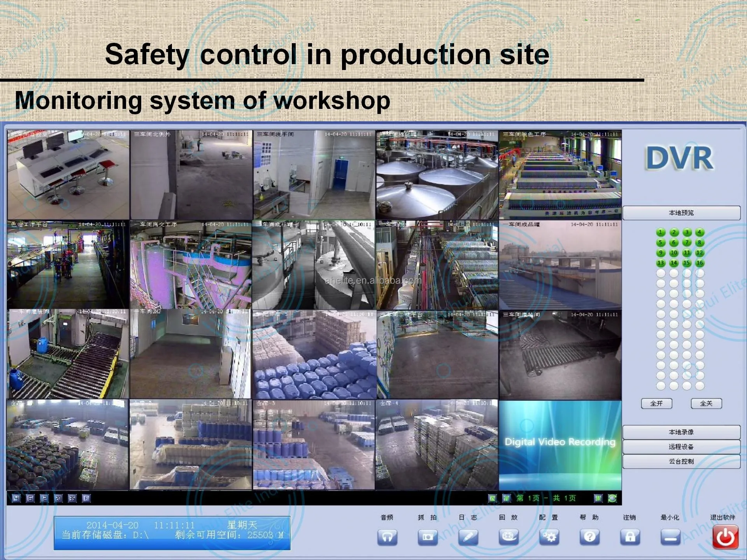This screenshot has height=560, width=747.
Task: Click the logout (注销) lock icon
Action: point(630,537)
